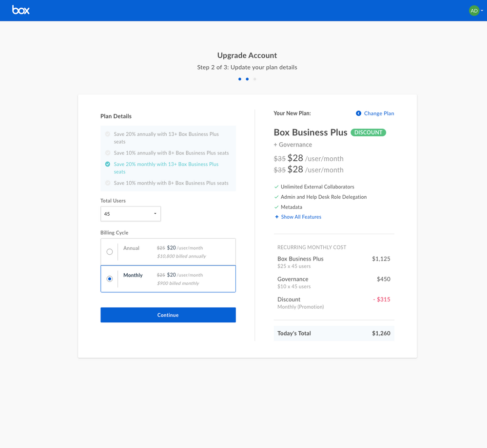
Task: Click the 'Upgrade Account' heading
Action: tap(247, 55)
